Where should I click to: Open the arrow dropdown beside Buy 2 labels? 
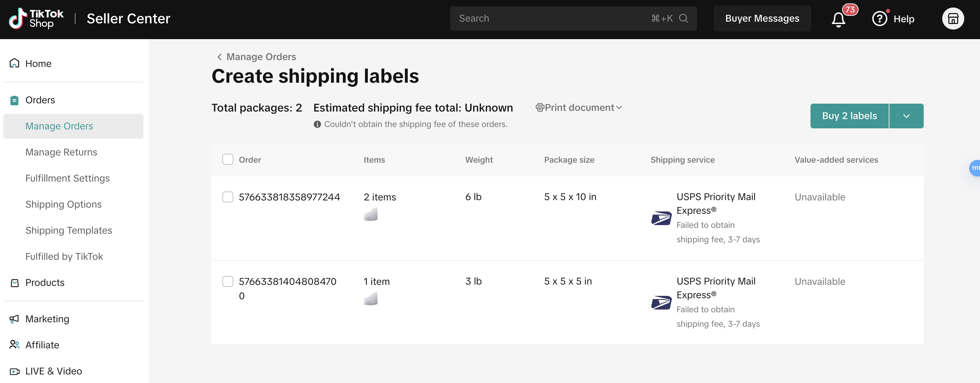tap(906, 116)
